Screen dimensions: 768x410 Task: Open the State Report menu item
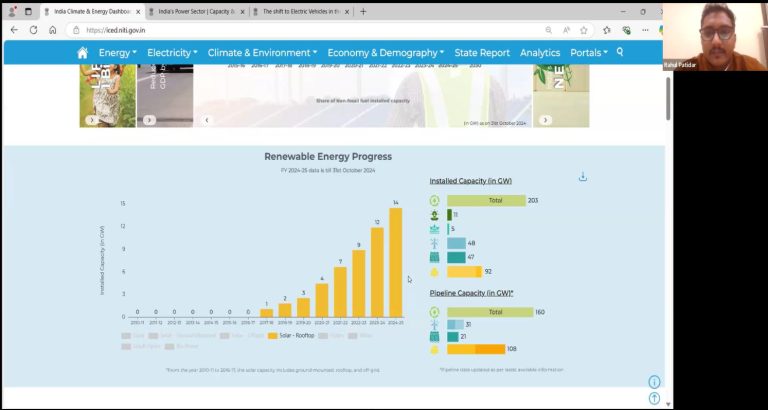(482, 53)
